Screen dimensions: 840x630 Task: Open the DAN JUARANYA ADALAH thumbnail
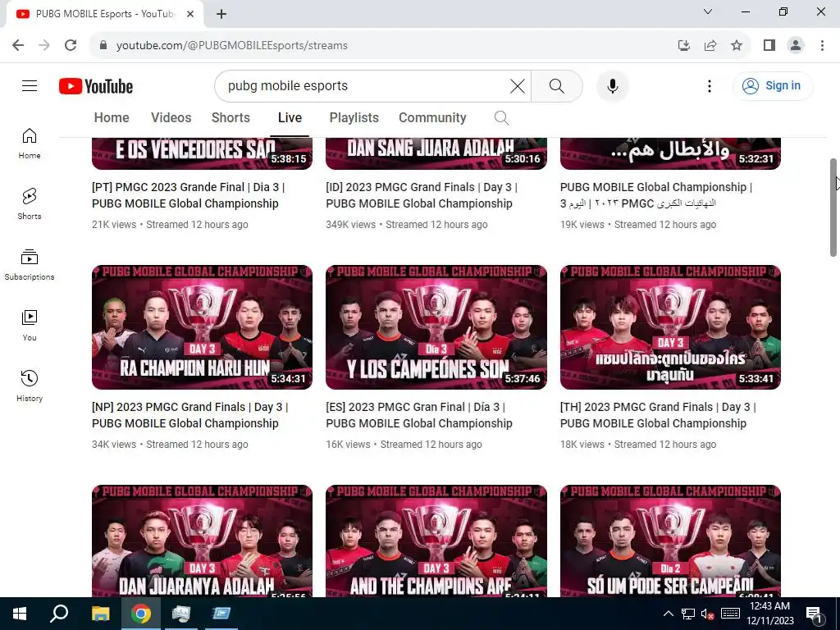pos(202,541)
